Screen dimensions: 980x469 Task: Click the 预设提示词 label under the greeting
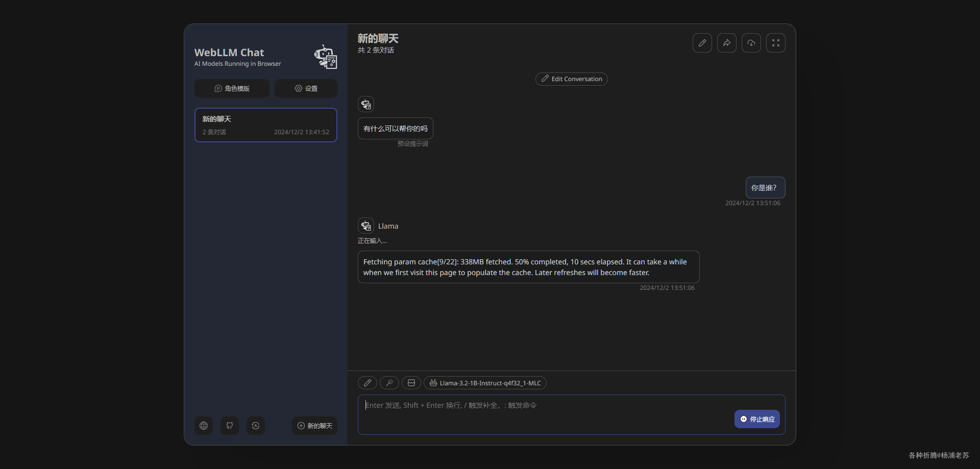413,144
